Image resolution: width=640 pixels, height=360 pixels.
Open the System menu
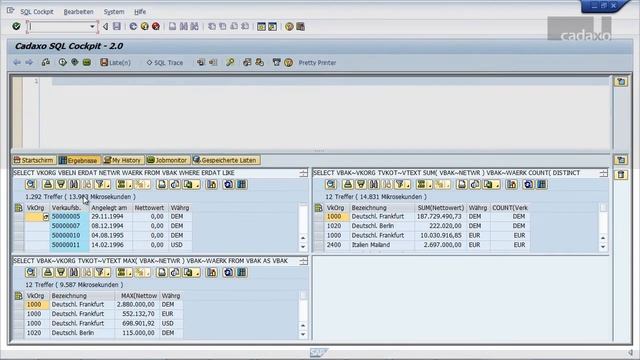coord(114,12)
